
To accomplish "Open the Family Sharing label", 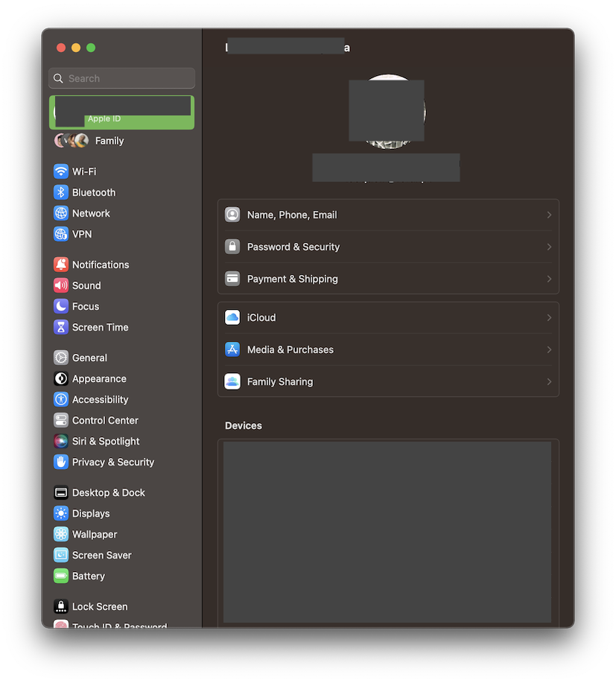I will coord(280,382).
